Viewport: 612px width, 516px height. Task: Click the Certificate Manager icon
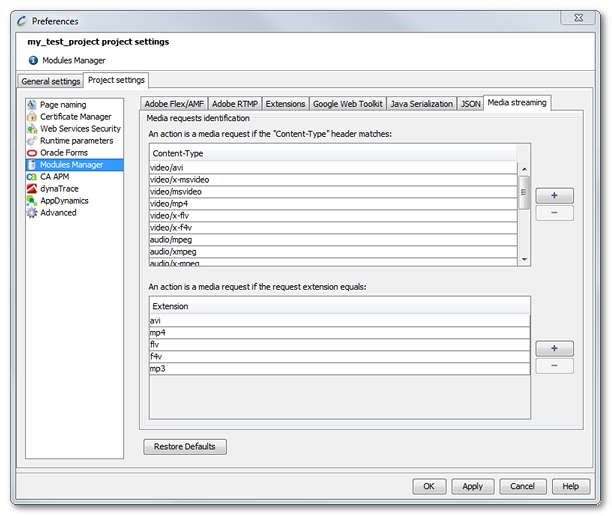pos(32,117)
